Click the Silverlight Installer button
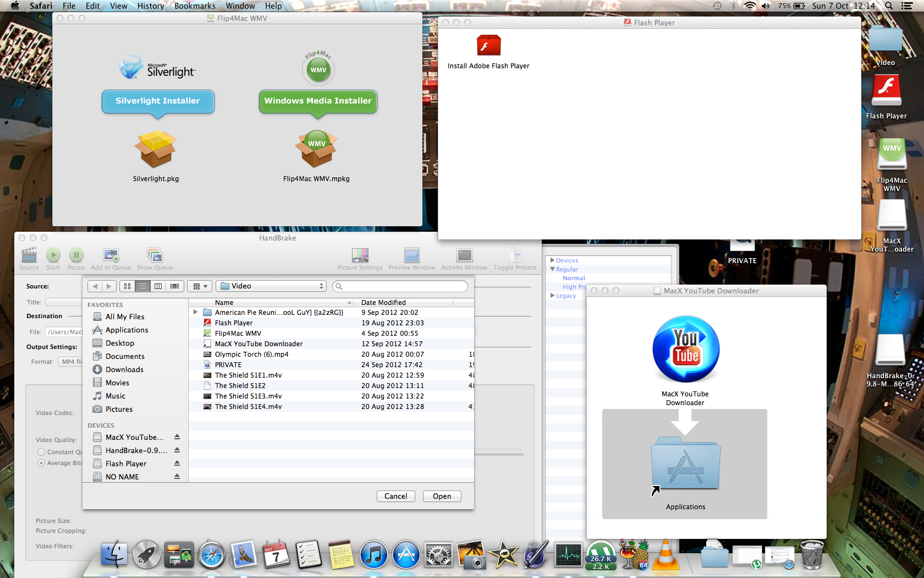 coord(158,101)
